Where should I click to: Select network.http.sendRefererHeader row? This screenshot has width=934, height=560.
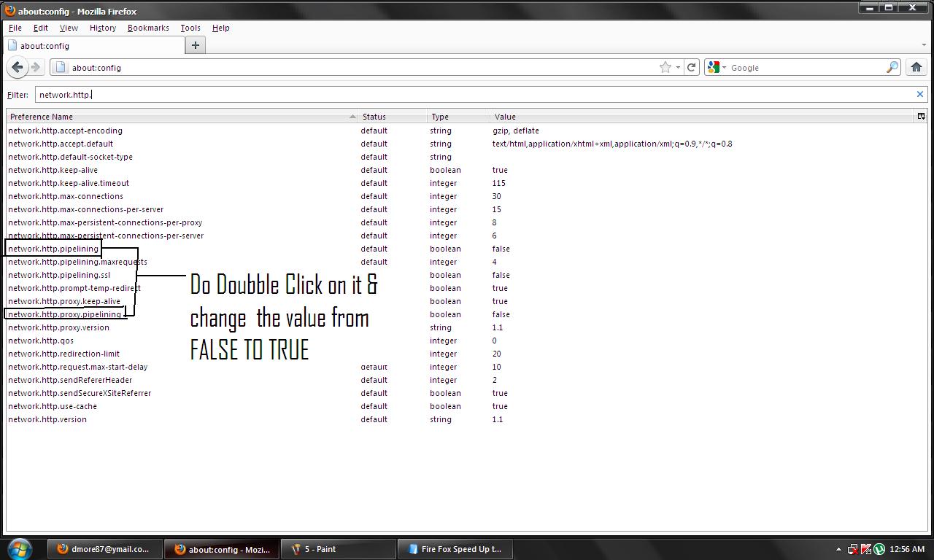tap(467, 380)
